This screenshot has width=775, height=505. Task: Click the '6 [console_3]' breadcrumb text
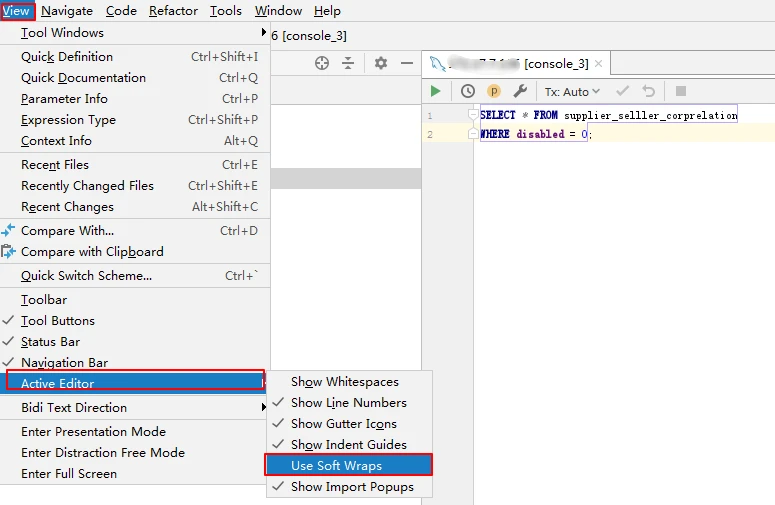309,36
